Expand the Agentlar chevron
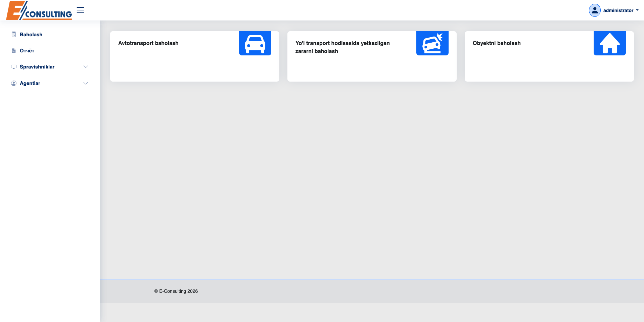644x322 pixels. [86, 83]
